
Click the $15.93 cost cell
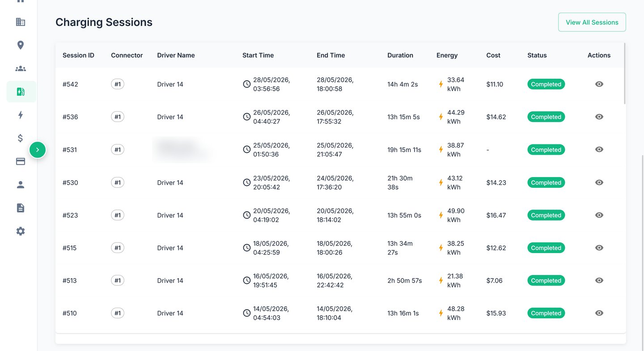[496, 313]
